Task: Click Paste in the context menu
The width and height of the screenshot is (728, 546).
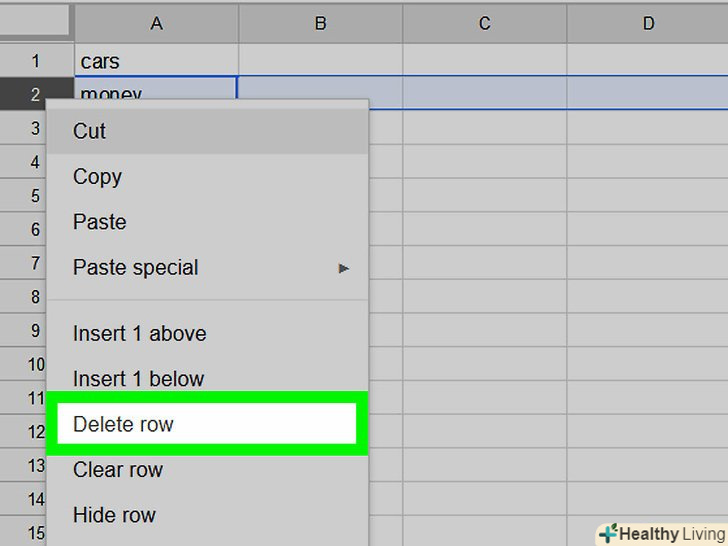Action: (x=100, y=222)
